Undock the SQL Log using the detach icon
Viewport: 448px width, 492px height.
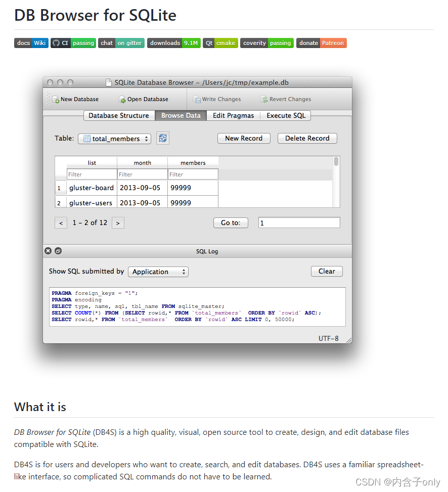(x=57, y=250)
